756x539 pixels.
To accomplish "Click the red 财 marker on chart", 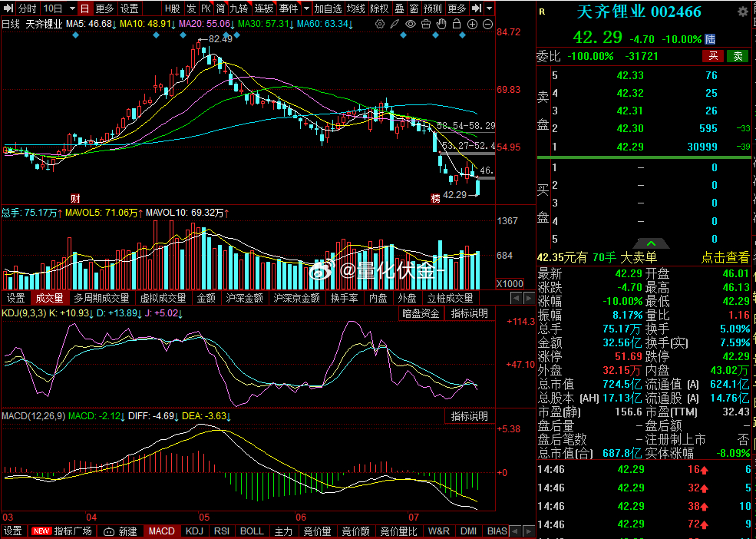I will (74, 198).
